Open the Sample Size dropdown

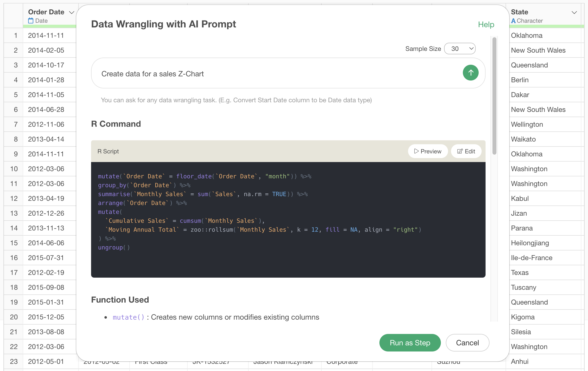coord(460,49)
